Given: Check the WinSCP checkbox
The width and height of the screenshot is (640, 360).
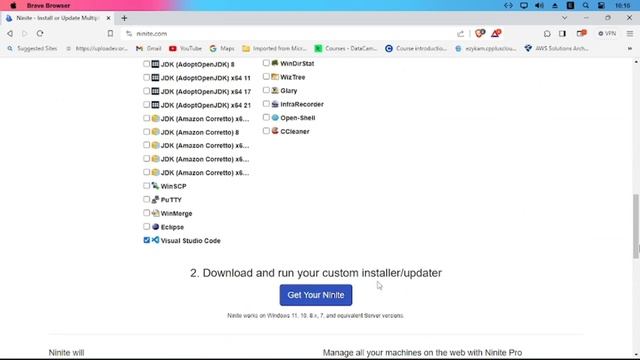Looking at the screenshot, I should 147,186.
